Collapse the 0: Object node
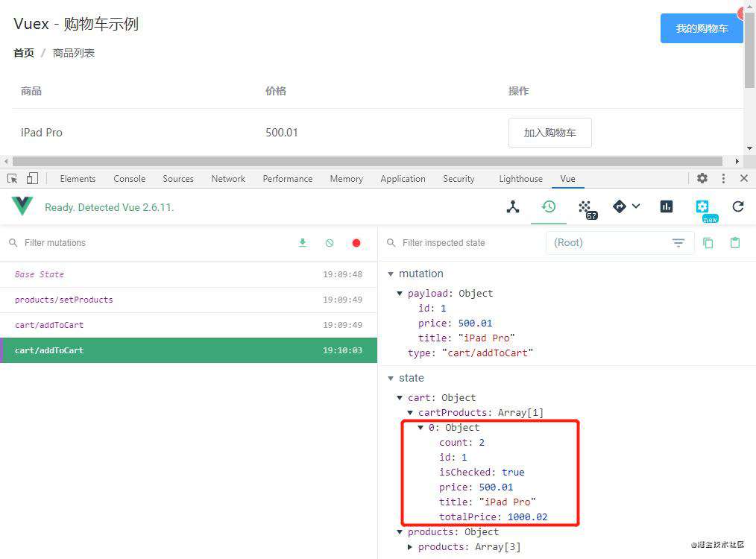Viewport: 756px width, 559px height. tap(420, 428)
